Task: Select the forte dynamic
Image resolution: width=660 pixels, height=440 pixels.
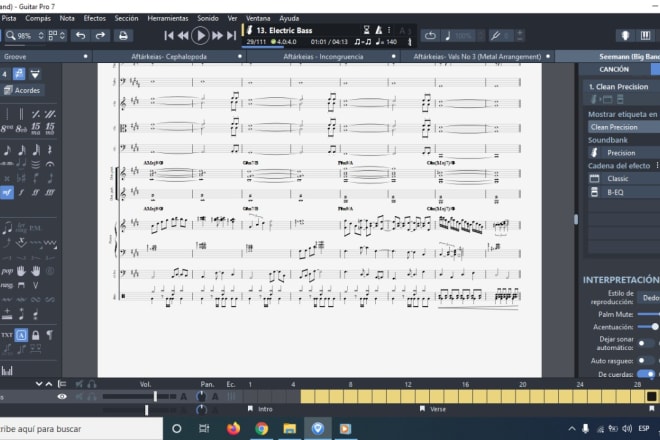Action: pyautogui.click(x=21, y=192)
